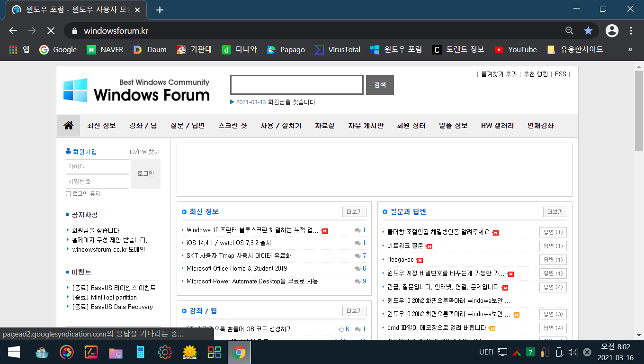Select the 연재강좌 menu item
Viewport: 644px width, 364px height.
coord(540,126)
